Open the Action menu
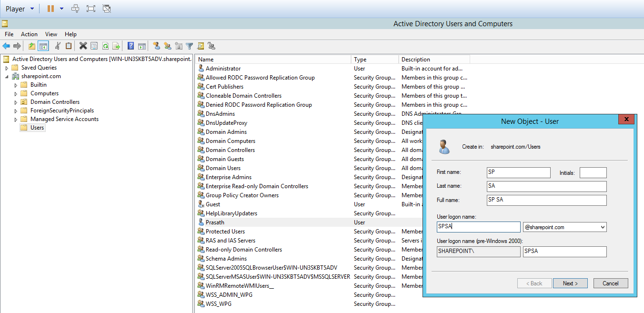644x313 pixels. (x=29, y=34)
